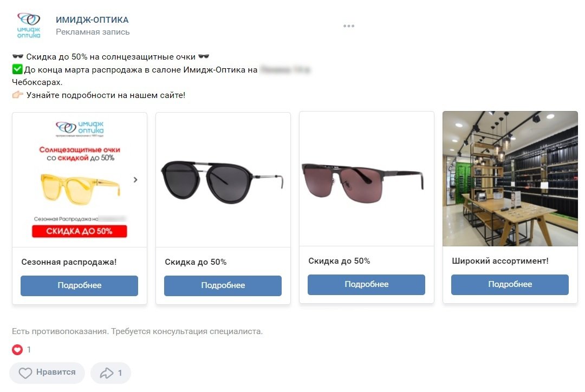Click the share arrow button
585x392 pixels.
pyautogui.click(x=110, y=373)
